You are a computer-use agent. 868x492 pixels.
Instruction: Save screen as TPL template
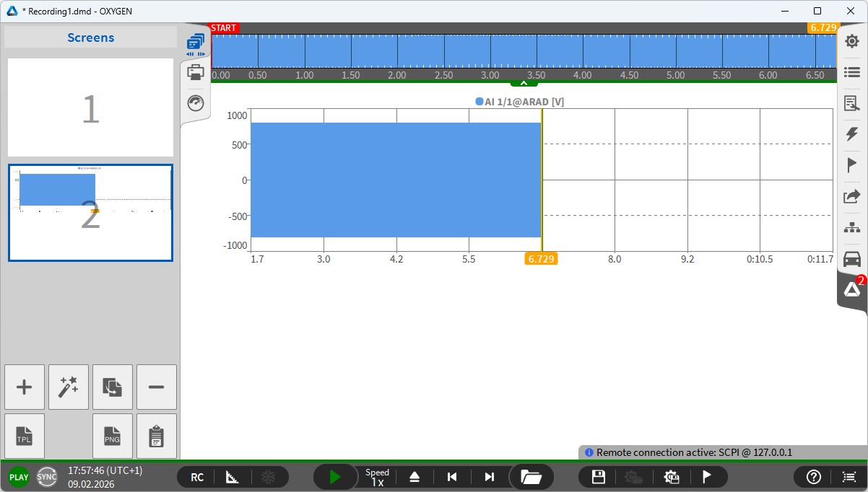(x=25, y=436)
